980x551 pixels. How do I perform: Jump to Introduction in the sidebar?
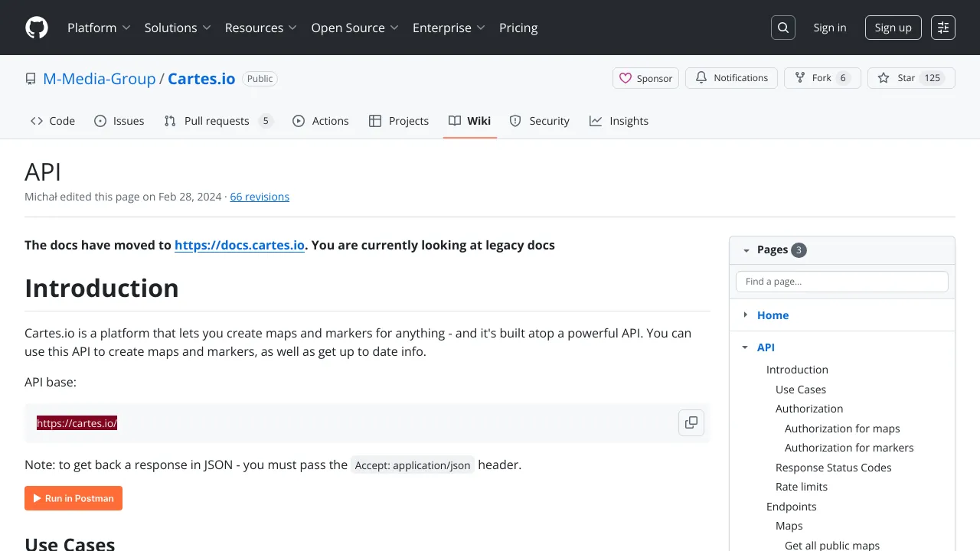(x=797, y=370)
